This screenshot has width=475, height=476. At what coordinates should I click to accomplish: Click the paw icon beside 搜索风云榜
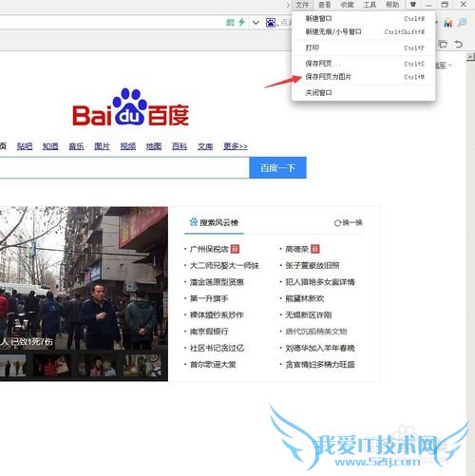pyautogui.click(x=194, y=222)
